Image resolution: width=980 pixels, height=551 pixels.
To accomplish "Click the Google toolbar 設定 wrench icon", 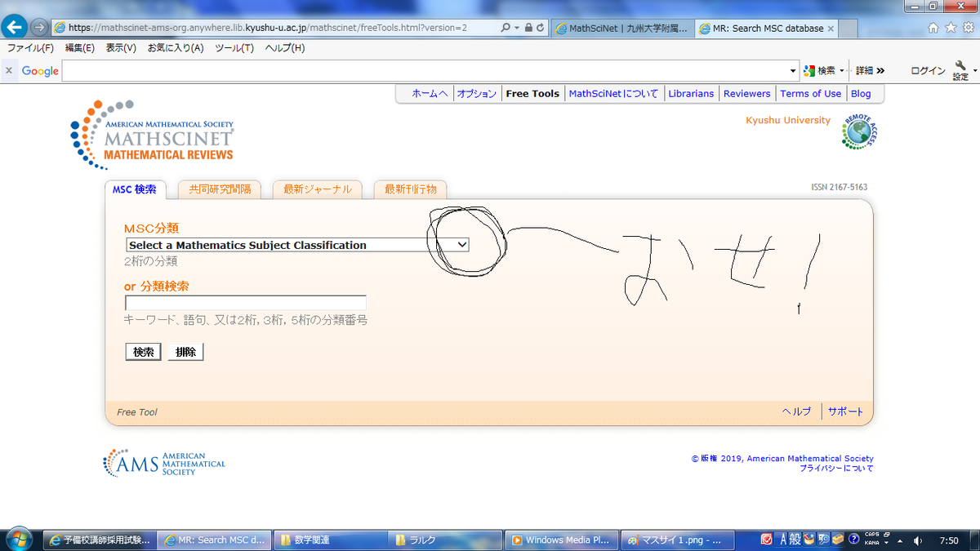I will 962,71.
